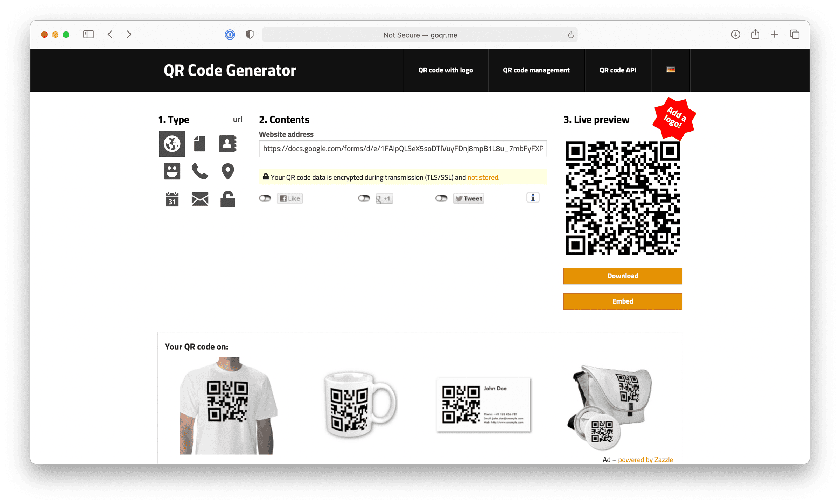Toggle the Facebook Like switch

(x=265, y=198)
